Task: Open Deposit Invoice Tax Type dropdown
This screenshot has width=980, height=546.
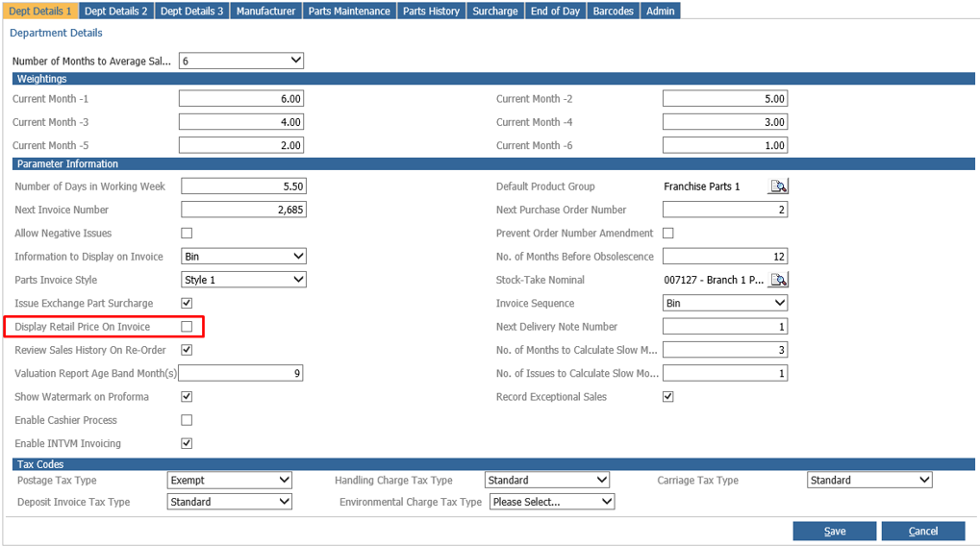Action: (x=230, y=502)
